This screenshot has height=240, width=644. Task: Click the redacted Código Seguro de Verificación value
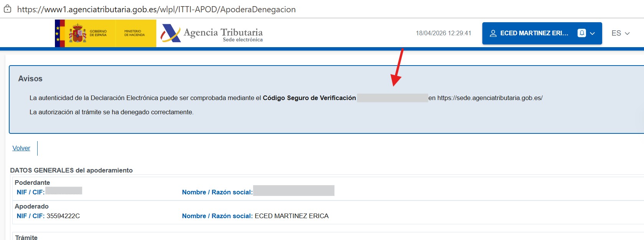(392, 98)
